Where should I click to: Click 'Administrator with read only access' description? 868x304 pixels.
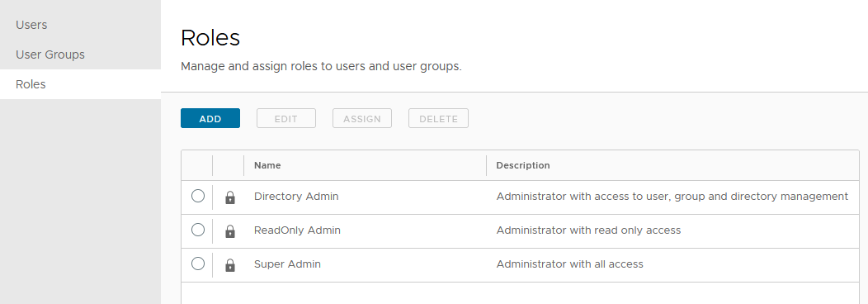588,230
